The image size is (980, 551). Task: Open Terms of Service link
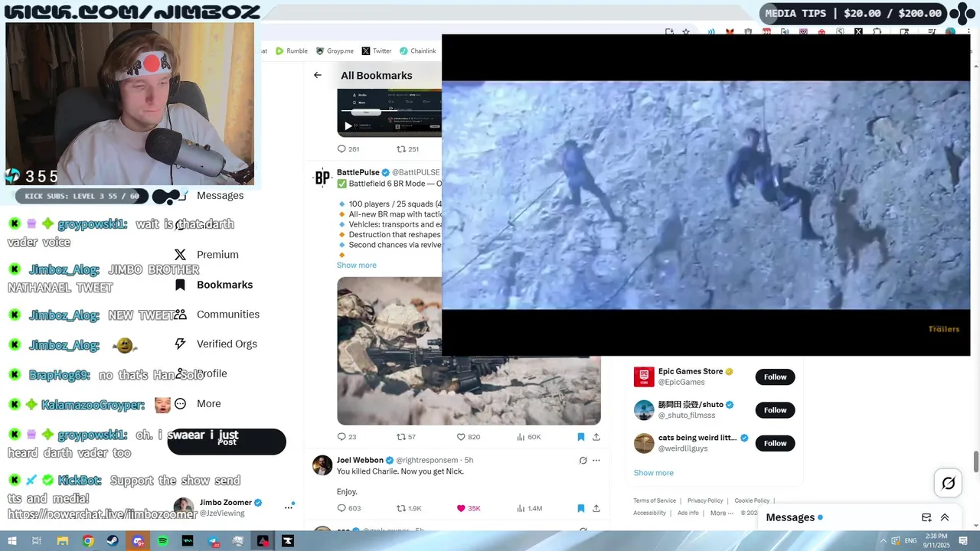(x=655, y=500)
